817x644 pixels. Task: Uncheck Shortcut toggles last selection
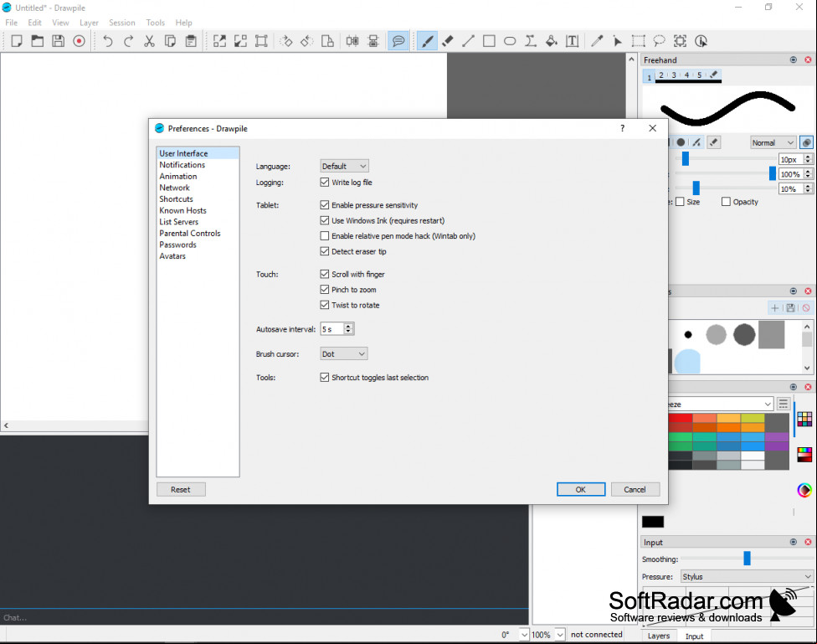coord(325,377)
